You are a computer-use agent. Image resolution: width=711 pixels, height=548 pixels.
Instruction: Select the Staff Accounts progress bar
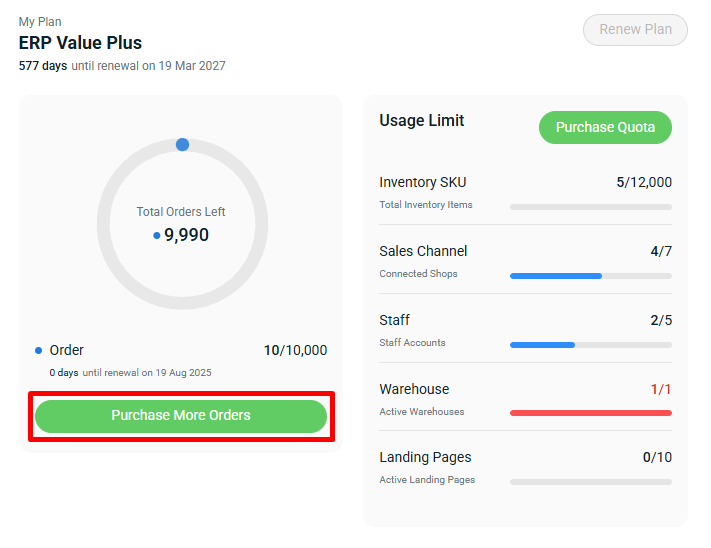pos(591,345)
